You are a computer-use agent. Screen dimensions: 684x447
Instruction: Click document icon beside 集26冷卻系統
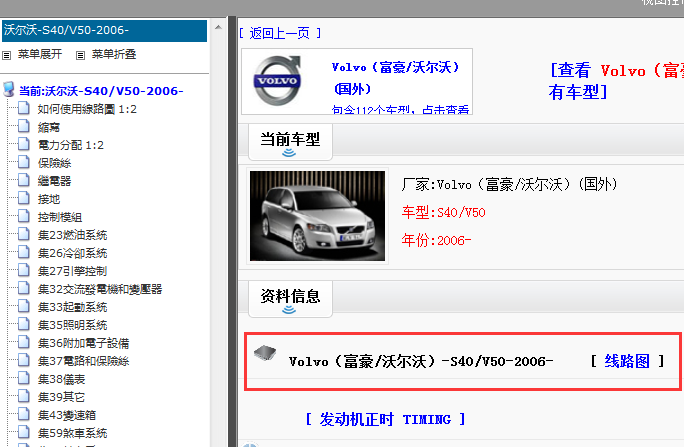(24, 252)
